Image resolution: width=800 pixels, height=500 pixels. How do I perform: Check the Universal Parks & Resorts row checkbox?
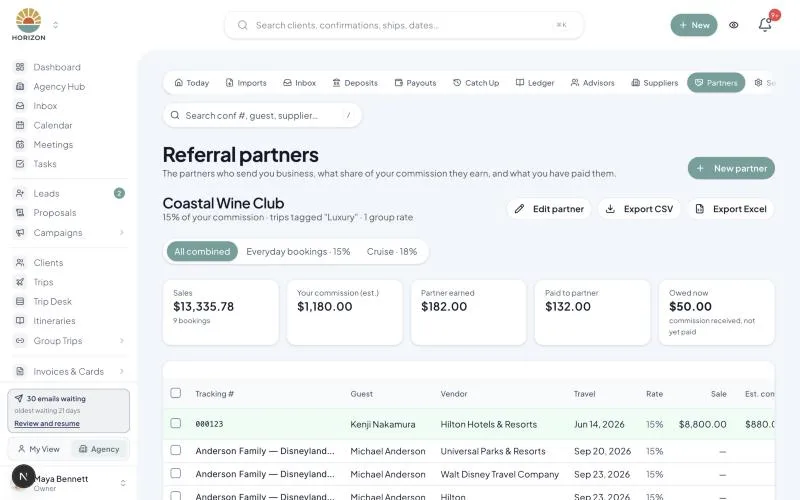(x=176, y=450)
